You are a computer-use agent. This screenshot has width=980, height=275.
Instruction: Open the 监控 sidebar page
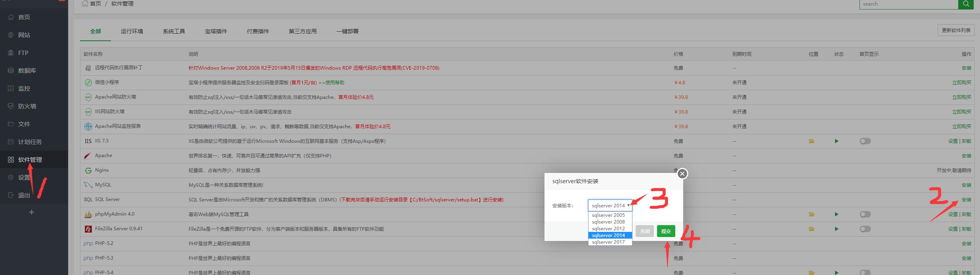24,88
